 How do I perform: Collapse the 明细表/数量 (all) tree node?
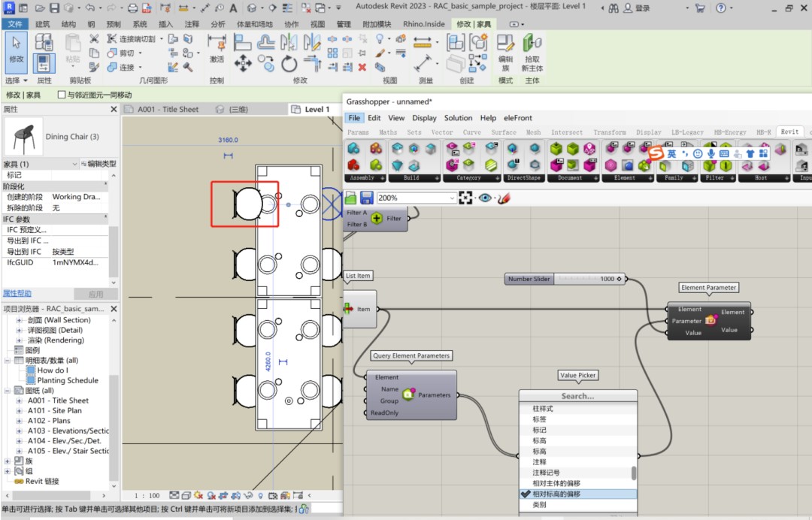[x=8, y=360]
